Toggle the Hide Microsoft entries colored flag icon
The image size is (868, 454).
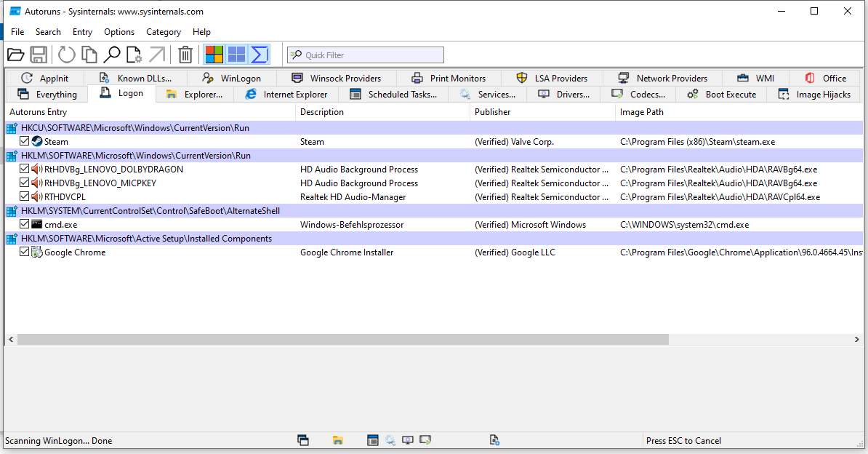[214, 55]
